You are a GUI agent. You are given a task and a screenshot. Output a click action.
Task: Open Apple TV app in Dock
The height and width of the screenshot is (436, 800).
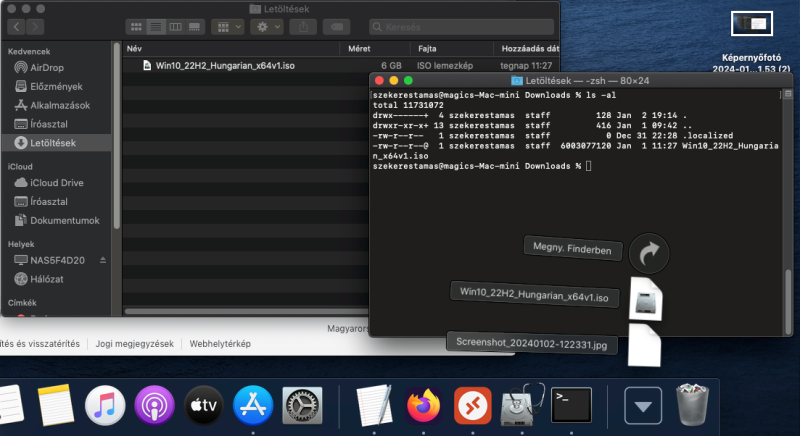coord(204,405)
